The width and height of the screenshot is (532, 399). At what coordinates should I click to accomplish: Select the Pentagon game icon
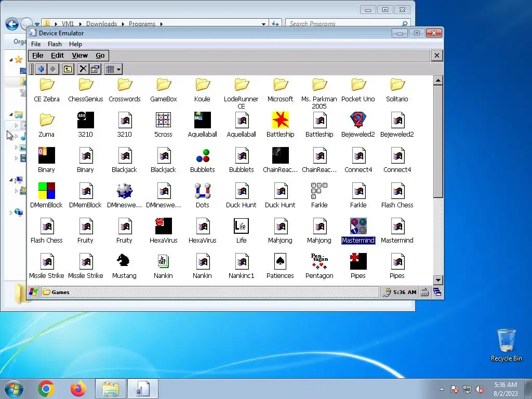(x=320, y=261)
